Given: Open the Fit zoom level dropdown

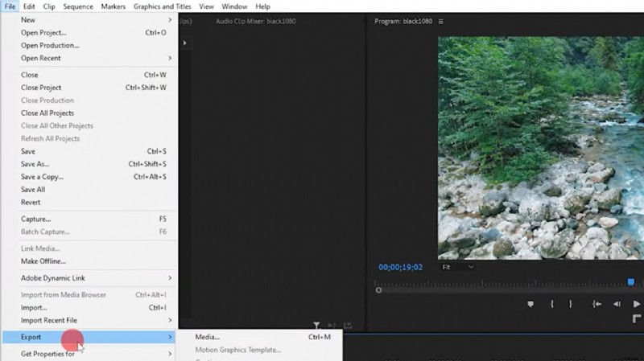Looking at the screenshot, I should coord(458,267).
